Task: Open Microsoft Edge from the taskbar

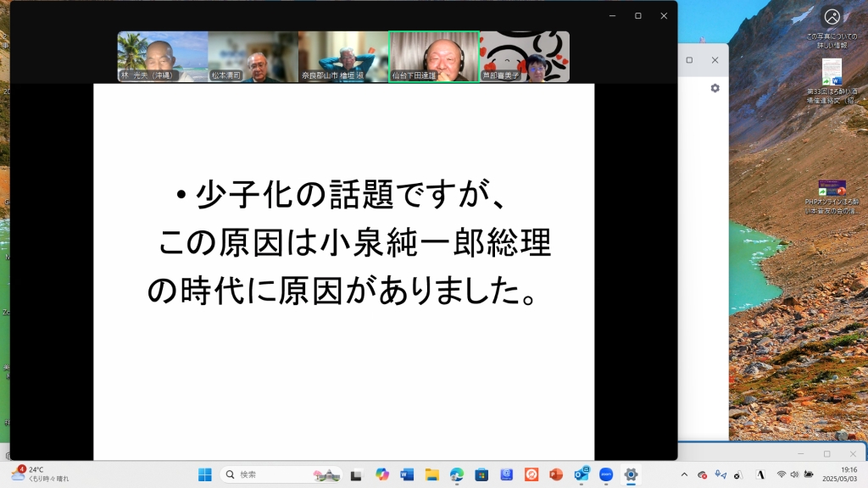Action: pyautogui.click(x=457, y=474)
